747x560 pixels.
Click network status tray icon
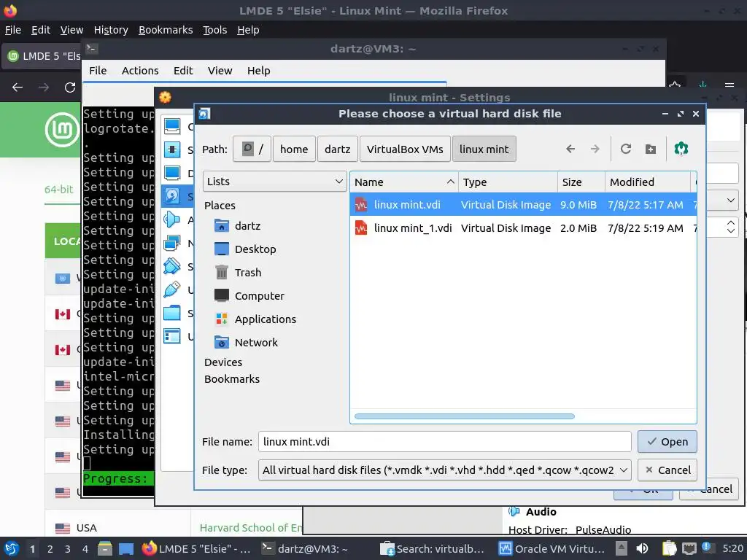[x=689, y=548]
